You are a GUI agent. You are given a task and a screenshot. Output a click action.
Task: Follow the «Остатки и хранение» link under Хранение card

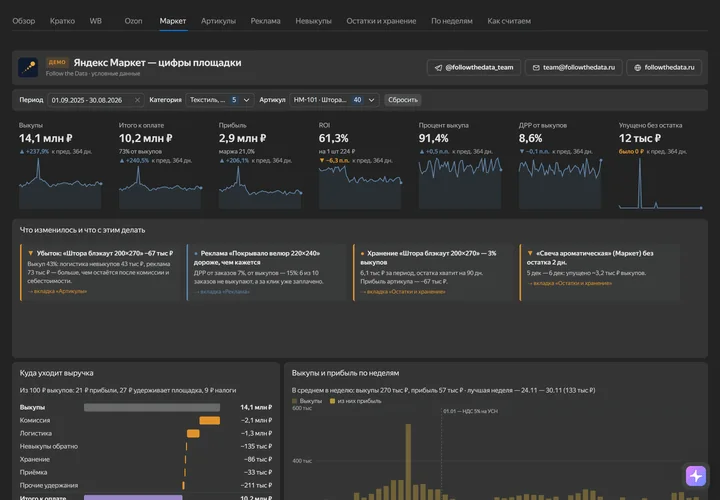pyautogui.click(x=403, y=292)
